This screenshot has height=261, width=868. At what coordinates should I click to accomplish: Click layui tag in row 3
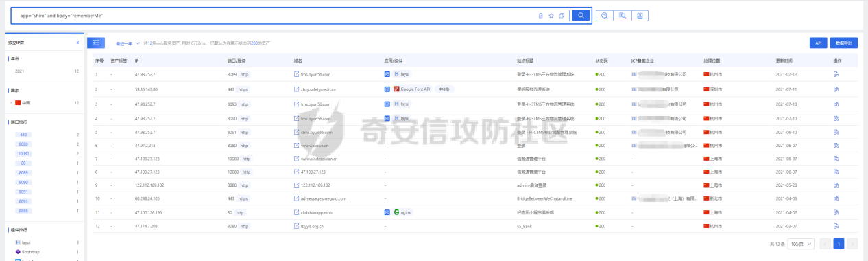pos(402,104)
